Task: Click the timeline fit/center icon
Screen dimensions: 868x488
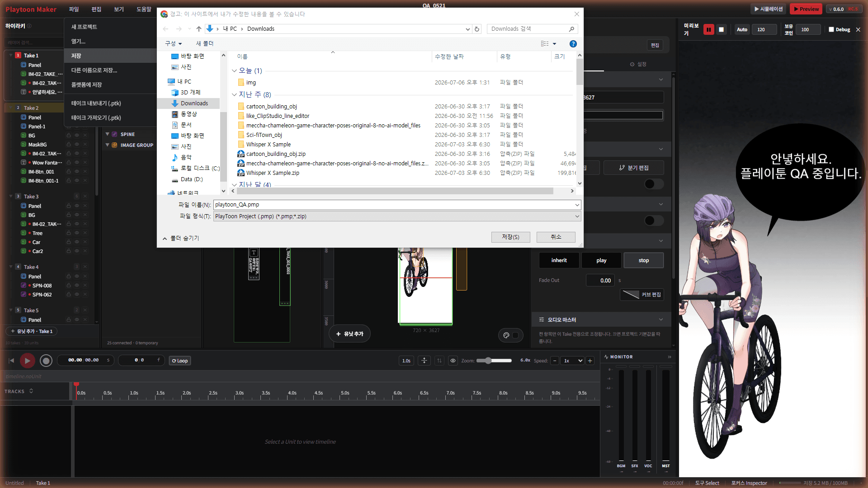Action: click(424, 361)
